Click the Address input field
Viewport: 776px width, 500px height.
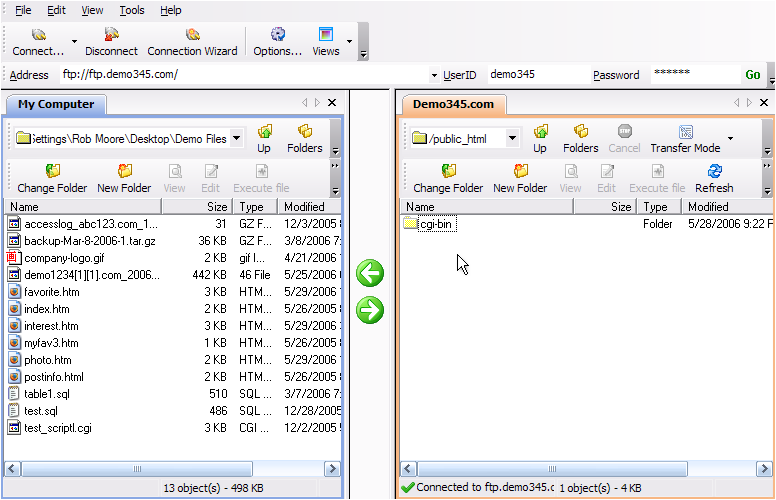point(240,74)
